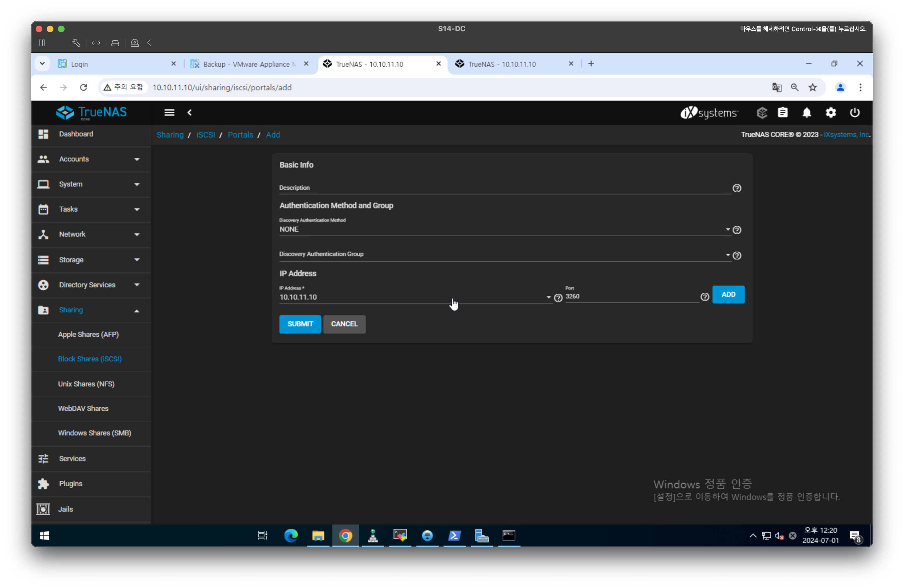Click the help icon next to Port
Image resolution: width=904 pixels, height=588 pixels.
705,297
